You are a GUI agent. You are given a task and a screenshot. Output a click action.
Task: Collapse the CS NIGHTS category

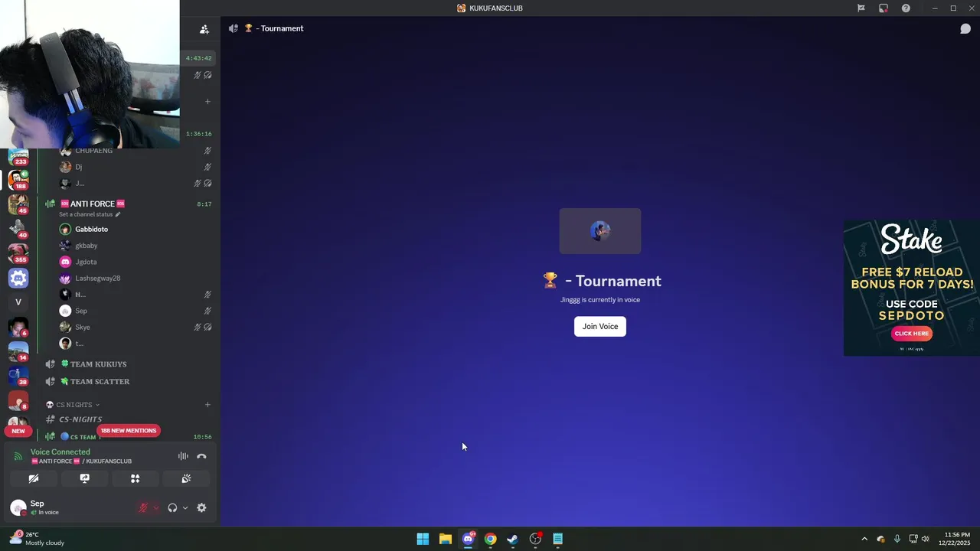73,405
